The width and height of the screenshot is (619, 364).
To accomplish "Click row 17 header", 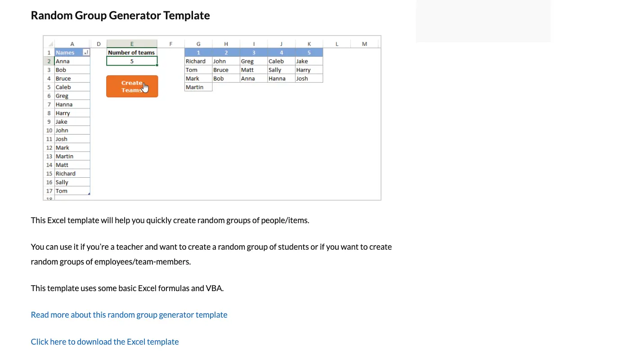I will [x=49, y=191].
